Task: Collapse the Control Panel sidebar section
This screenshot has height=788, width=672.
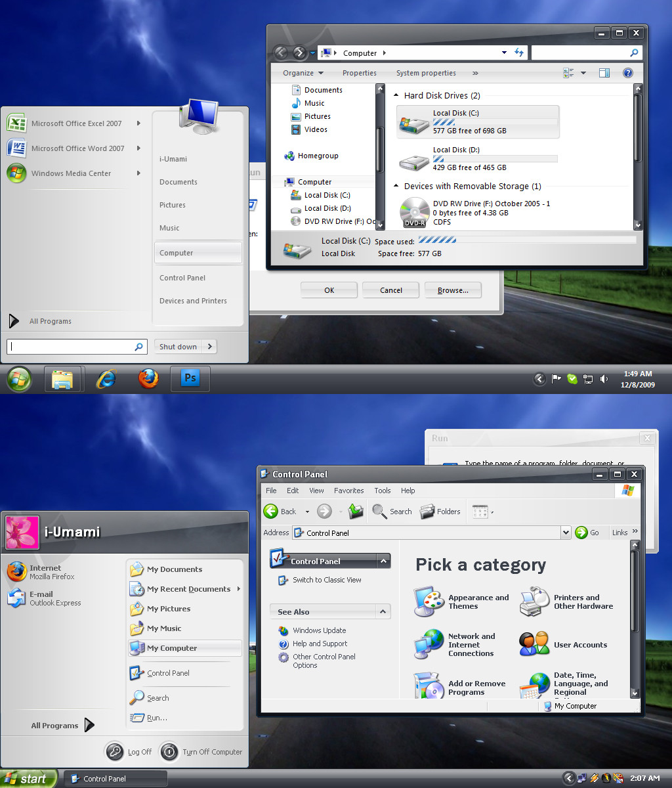Action: (383, 561)
